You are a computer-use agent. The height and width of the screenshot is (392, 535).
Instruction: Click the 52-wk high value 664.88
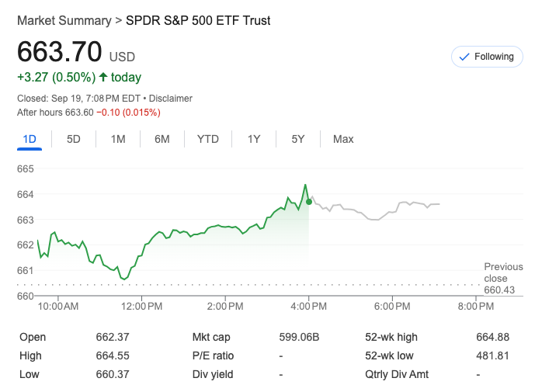(492, 337)
